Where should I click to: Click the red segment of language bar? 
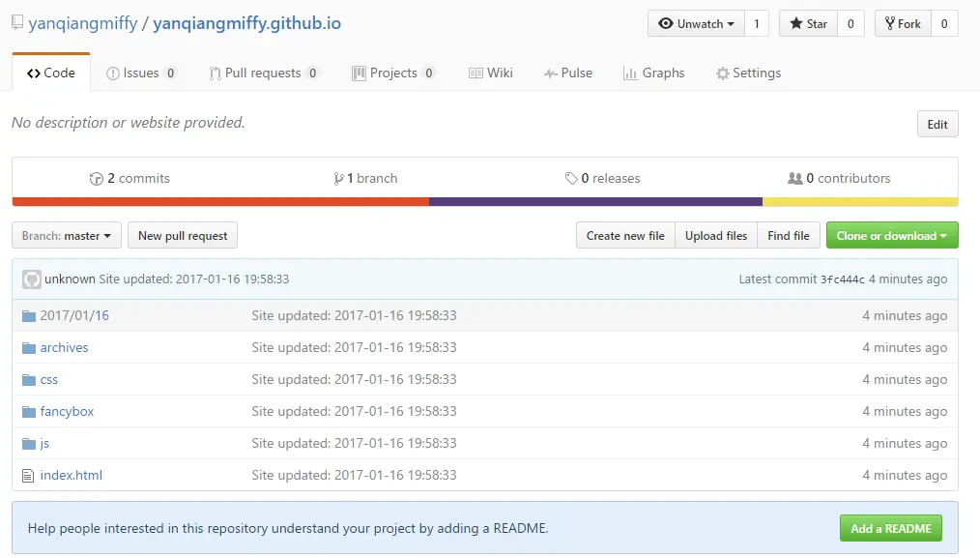pyautogui.click(x=220, y=202)
